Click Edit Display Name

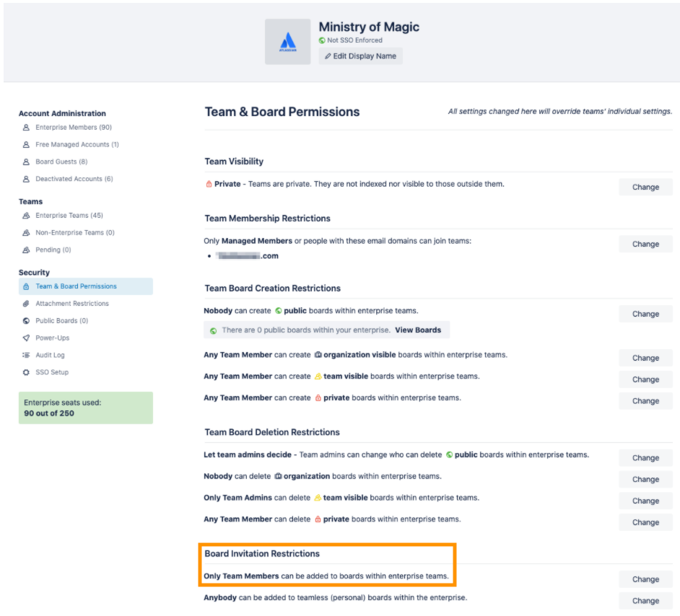(360, 56)
